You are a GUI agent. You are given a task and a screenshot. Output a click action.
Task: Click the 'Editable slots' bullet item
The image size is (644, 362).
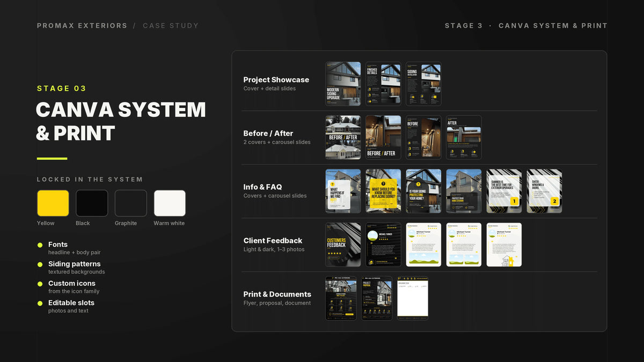71,302
